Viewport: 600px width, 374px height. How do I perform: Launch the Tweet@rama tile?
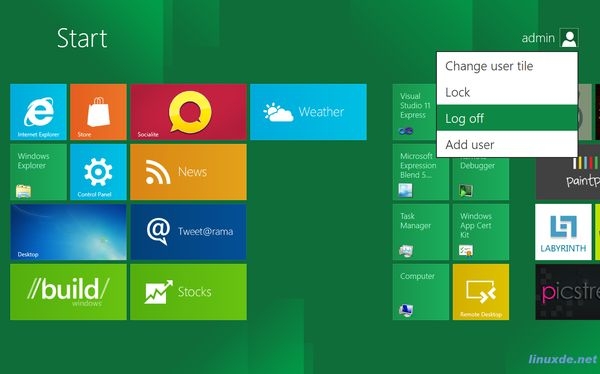click(x=188, y=232)
